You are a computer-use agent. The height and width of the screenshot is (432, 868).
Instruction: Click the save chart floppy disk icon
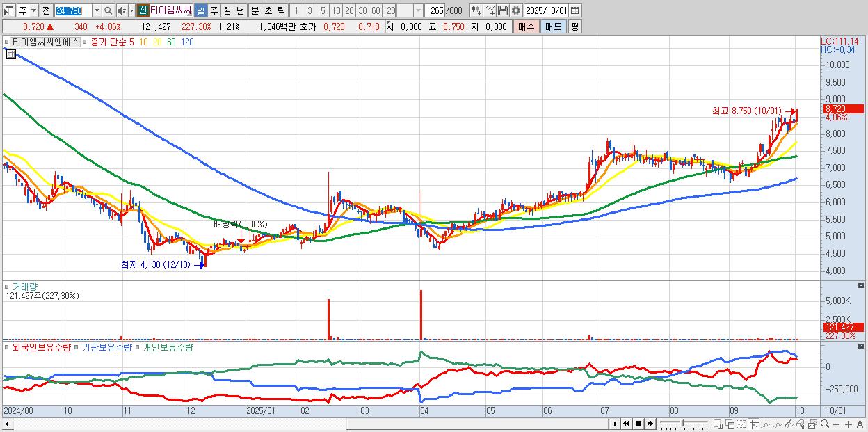click(x=502, y=10)
